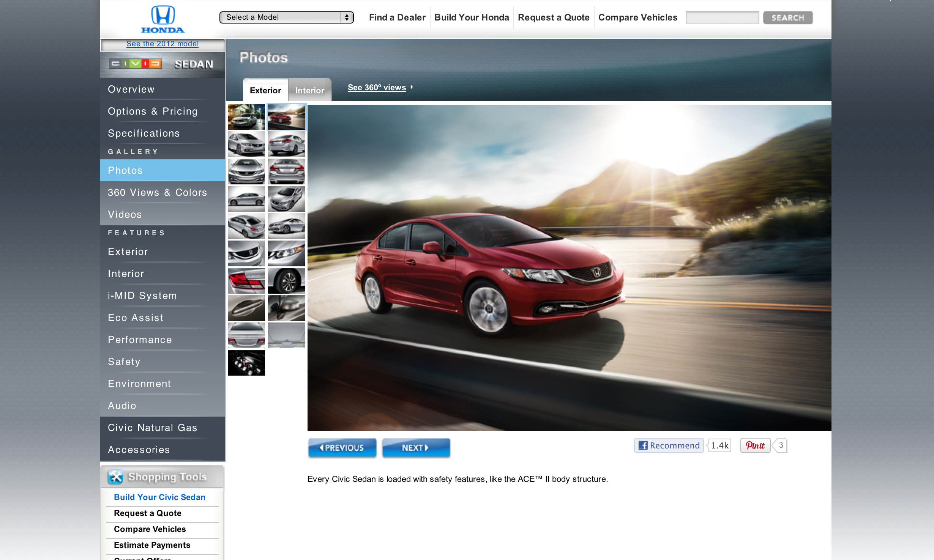
Task: Click the Facebook Recommend button
Action: click(x=669, y=445)
